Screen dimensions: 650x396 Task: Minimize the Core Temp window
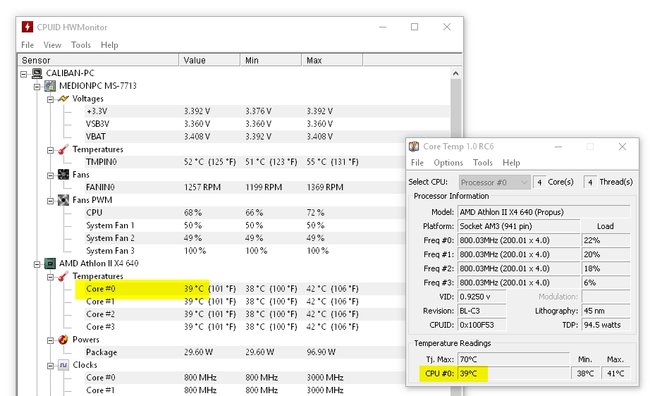click(x=558, y=146)
